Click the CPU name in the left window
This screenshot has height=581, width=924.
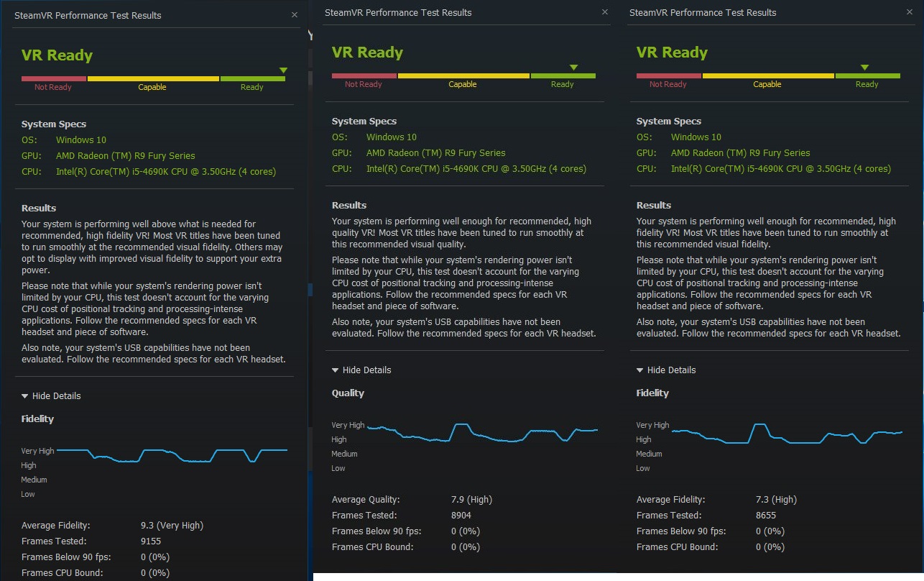point(166,172)
